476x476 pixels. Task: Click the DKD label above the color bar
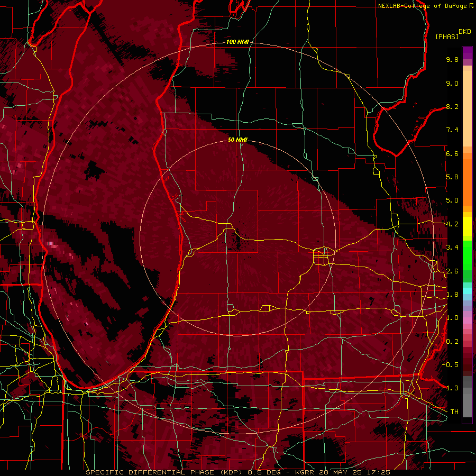tap(465, 32)
